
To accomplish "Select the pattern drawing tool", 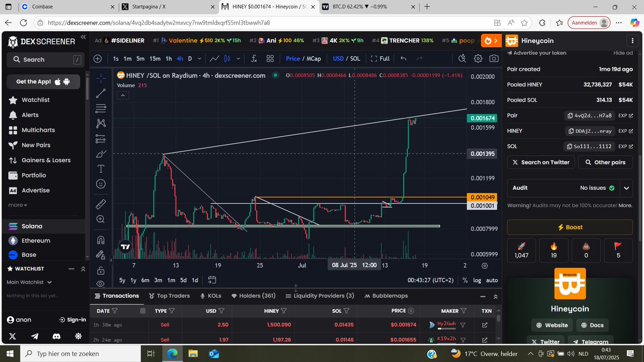I will click(x=101, y=123).
